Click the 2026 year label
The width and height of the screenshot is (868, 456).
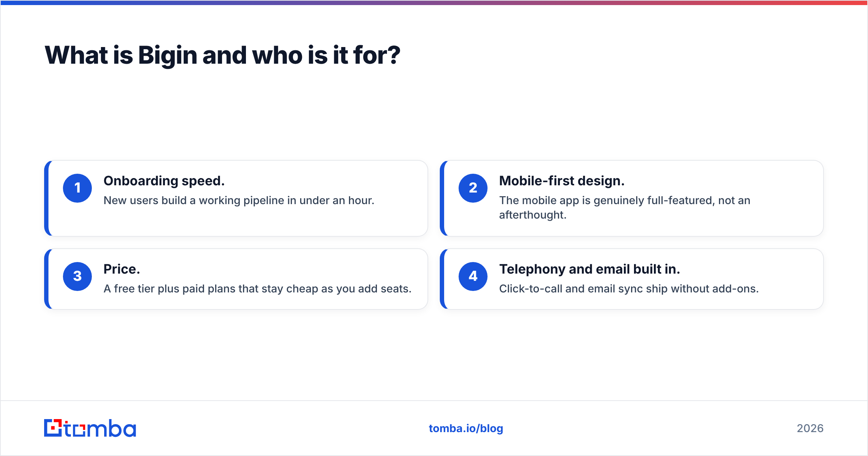[x=810, y=428]
